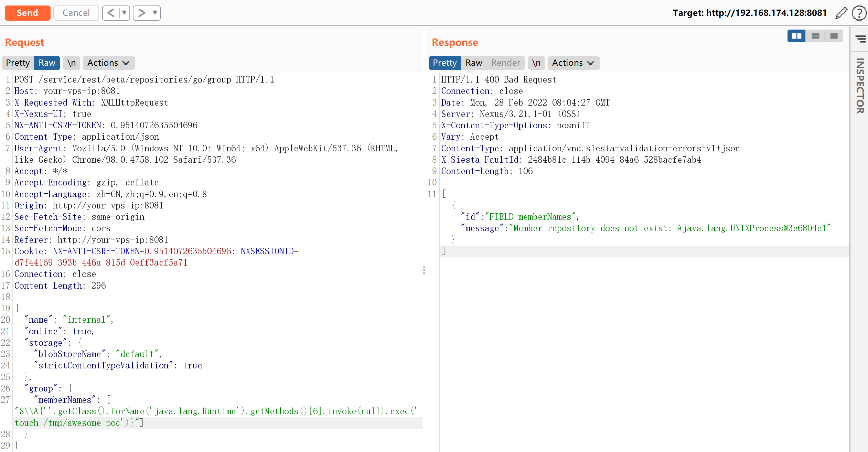The height and width of the screenshot is (452, 868).
Task: Send the HTTP request
Action: (27, 13)
